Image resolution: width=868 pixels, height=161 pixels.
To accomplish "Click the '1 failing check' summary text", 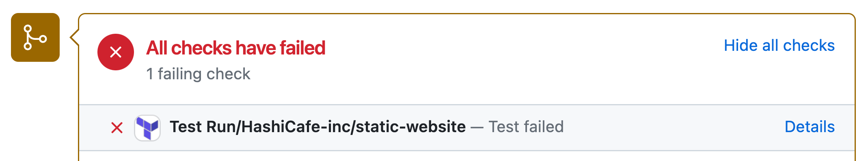I will pyautogui.click(x=198, y=74).
